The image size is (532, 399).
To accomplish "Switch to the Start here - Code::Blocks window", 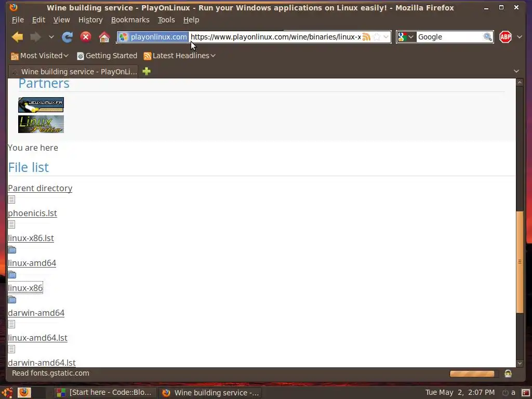I will point(105,393).
